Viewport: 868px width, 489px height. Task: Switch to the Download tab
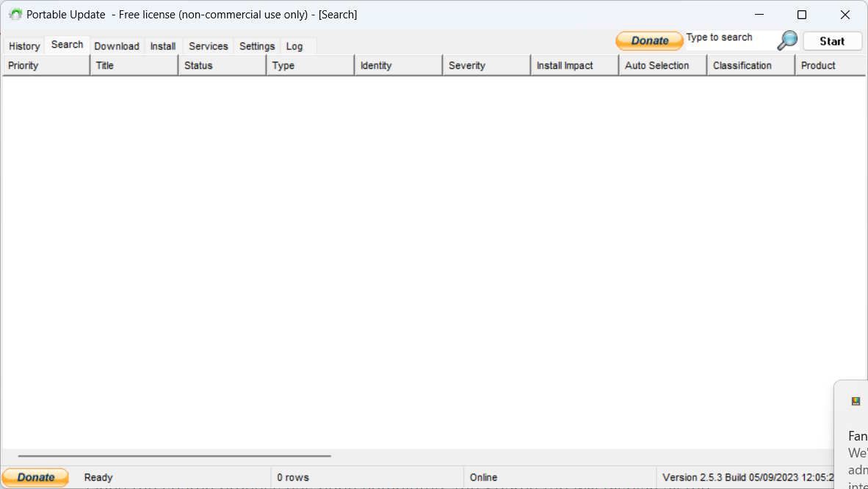click(x=117, y=46)
